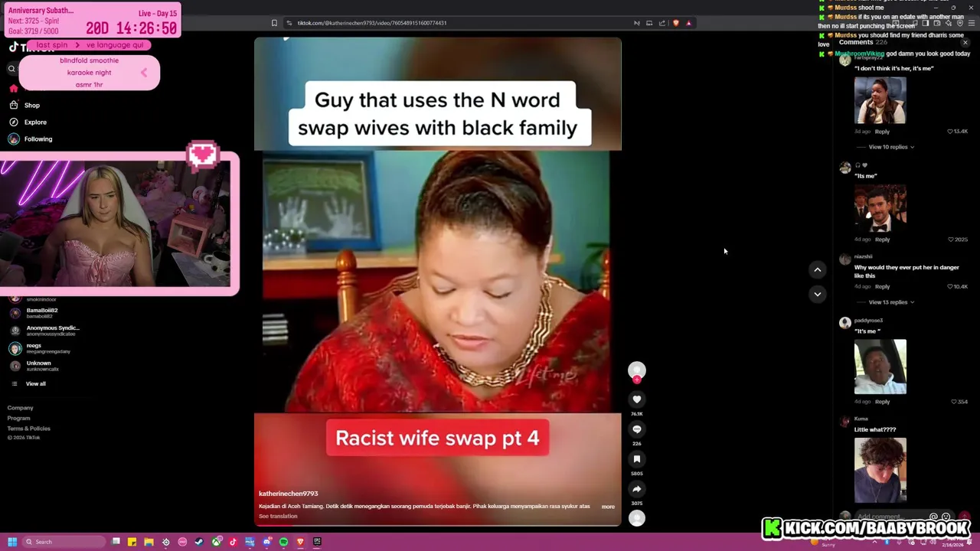
Task: Go to next video arrow
Action: [x=817, y=294]
